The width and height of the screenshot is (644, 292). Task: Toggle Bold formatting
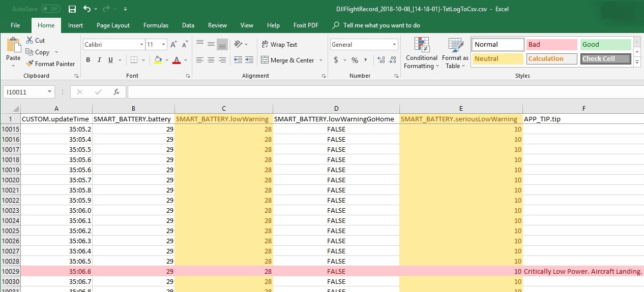88,60
